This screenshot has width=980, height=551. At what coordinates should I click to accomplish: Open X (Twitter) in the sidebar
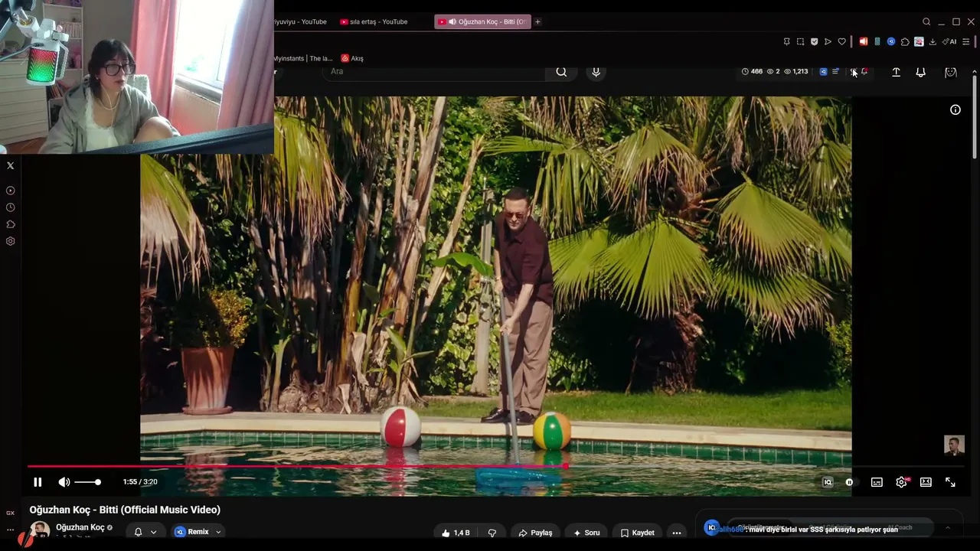tap(10, 165)
